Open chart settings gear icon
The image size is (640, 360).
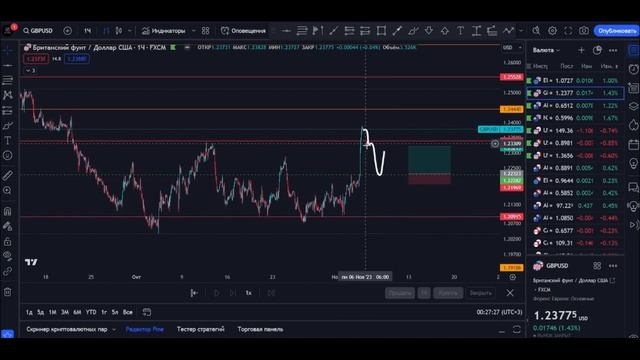coord(552,31)
